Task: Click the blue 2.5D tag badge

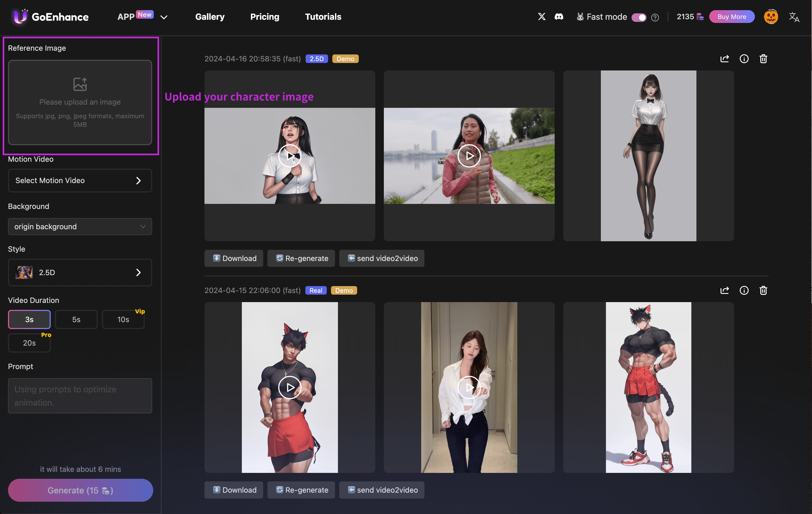Action: coord(316,59)
